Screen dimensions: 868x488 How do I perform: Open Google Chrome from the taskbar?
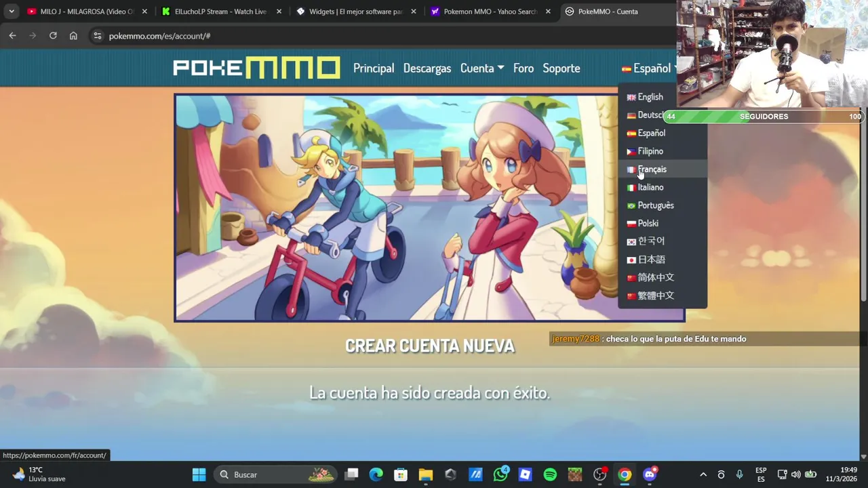click(625, 474)
